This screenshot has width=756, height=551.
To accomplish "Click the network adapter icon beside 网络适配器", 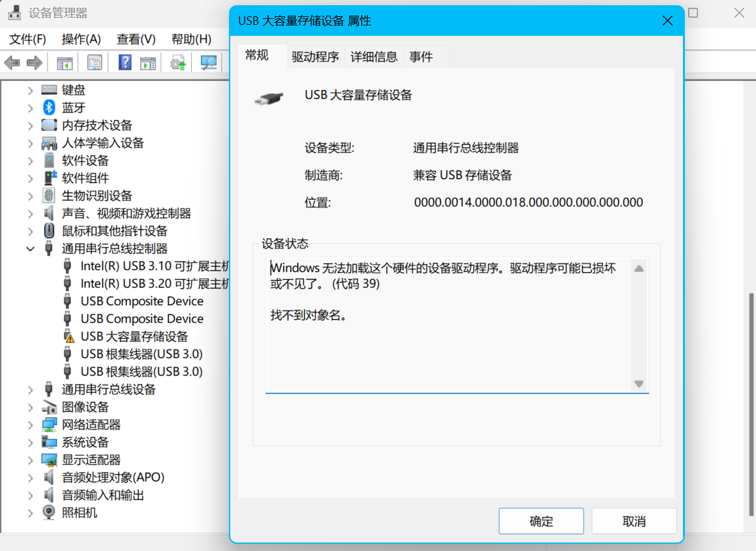I will click(49, 424).
